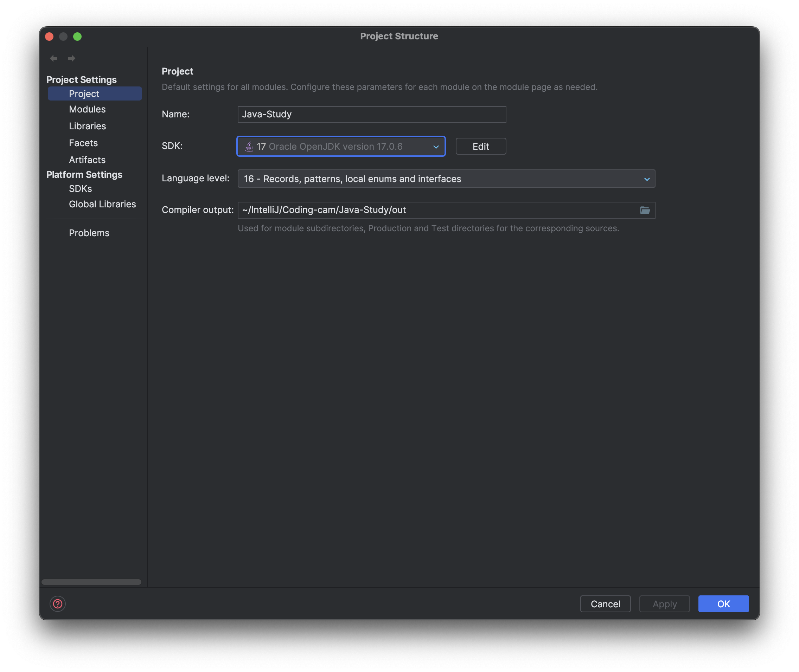Click the Cancel button
The height and width of the screenshot is (672, 799).
(x=605, y=604)
